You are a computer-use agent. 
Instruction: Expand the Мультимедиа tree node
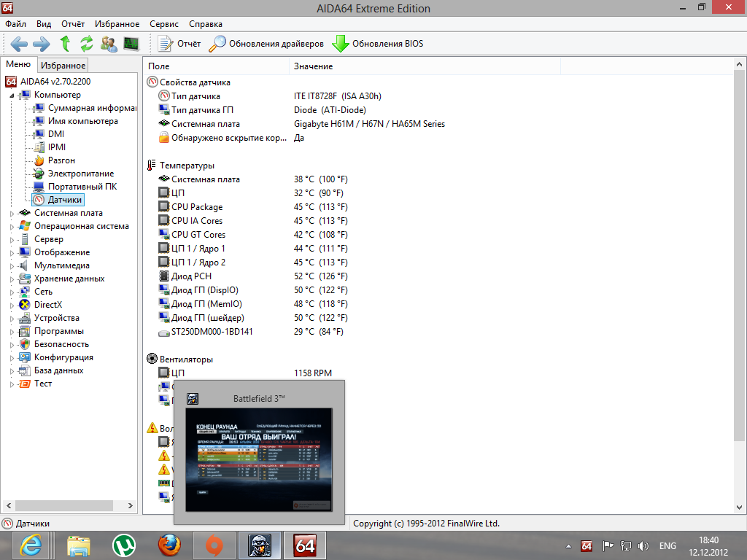(12, 266)
